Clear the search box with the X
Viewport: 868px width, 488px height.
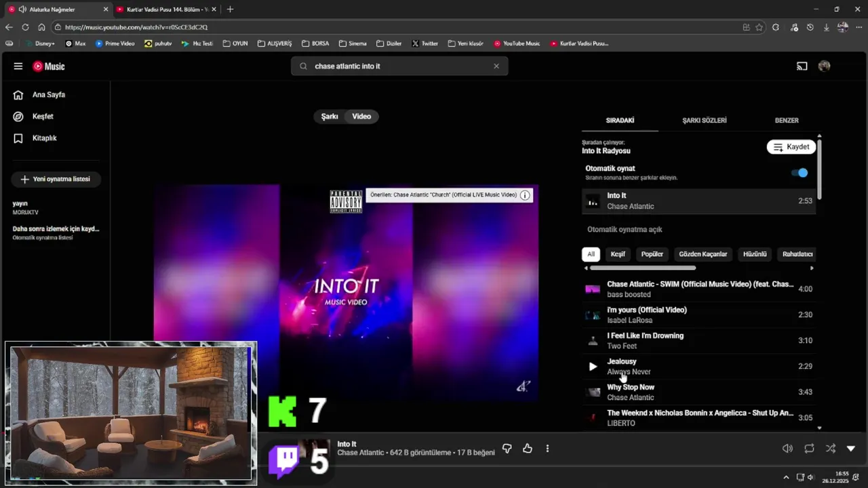(x=496, y=66)
